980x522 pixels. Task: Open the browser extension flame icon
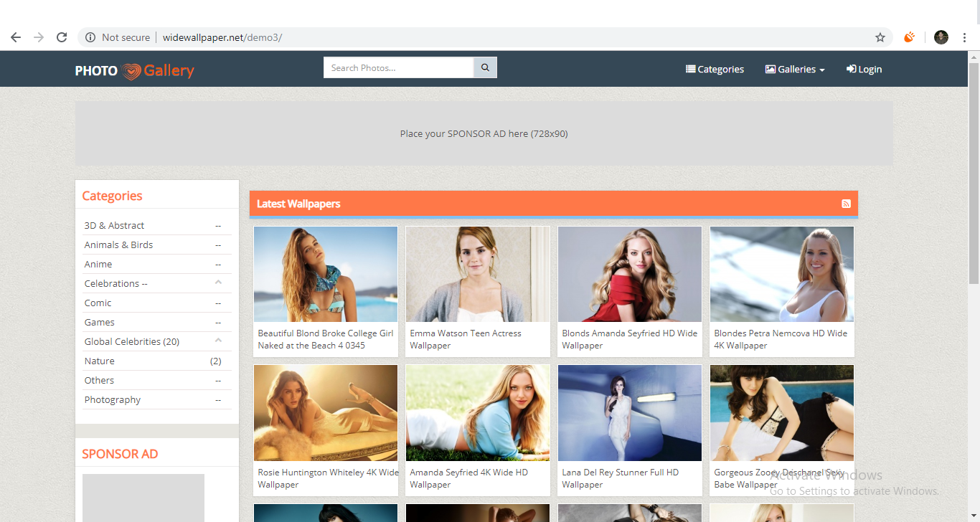[909, 37]
